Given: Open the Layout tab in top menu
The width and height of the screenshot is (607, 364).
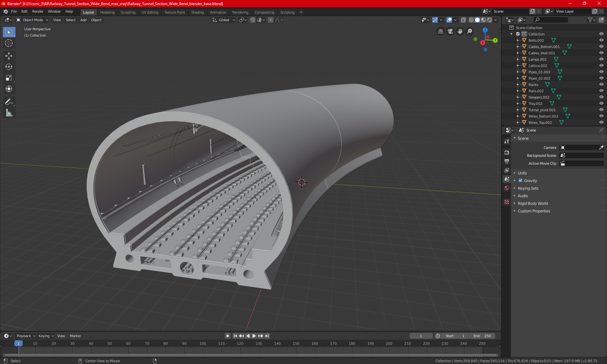Looking at the screenshot, I should [x=89, y=12].
